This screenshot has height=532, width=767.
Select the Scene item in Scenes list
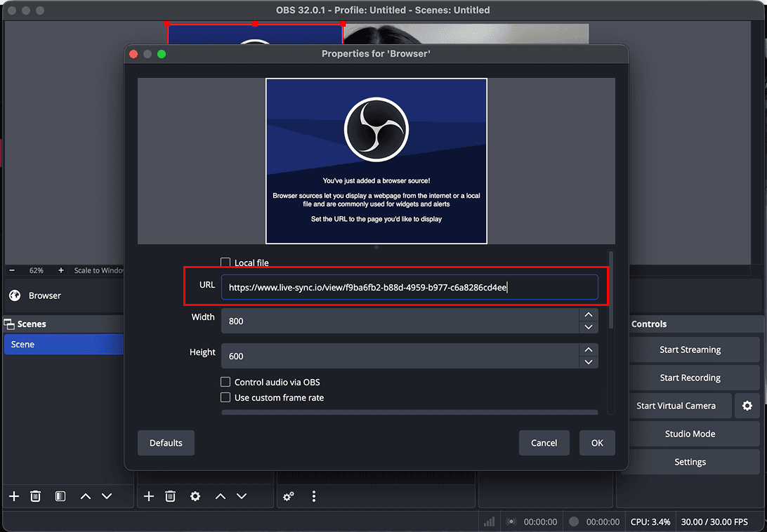63,345
